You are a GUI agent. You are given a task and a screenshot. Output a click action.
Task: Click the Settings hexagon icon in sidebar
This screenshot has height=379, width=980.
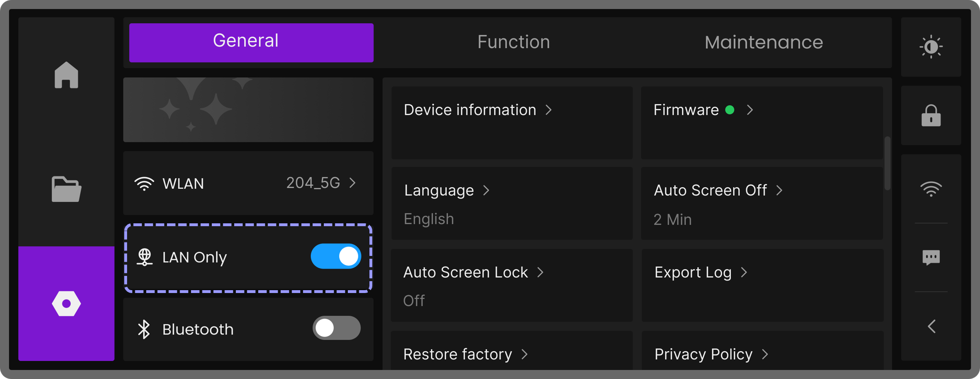[66, 304]
